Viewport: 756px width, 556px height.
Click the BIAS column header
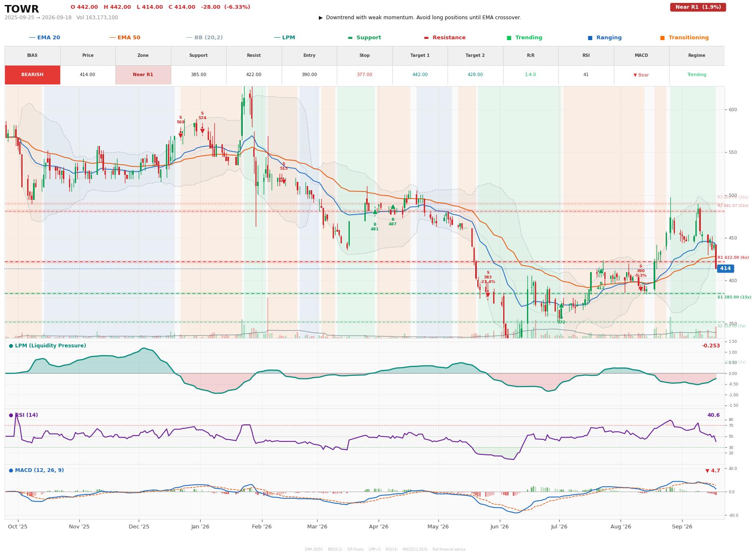click(x=32, y=56)
